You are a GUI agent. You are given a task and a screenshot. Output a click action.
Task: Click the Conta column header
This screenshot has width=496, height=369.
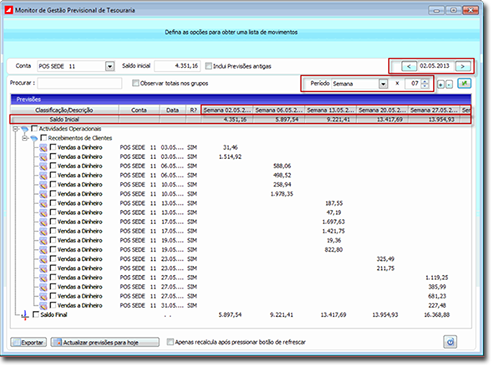point(139,110)
